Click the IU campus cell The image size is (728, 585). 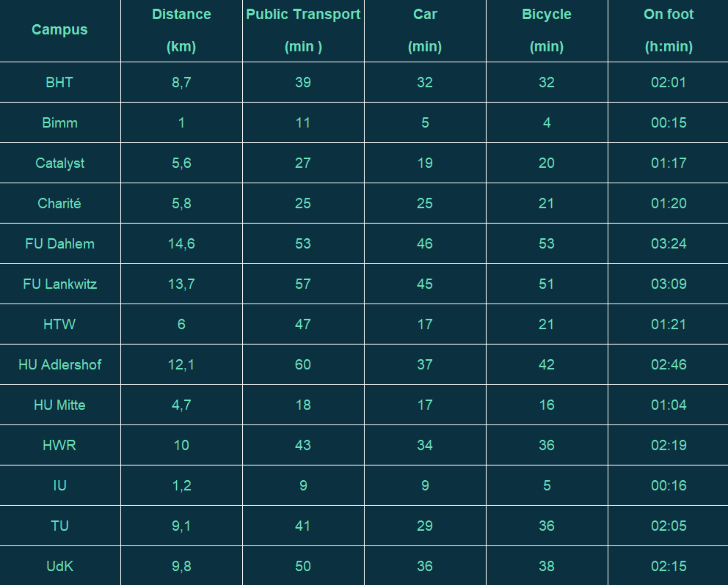tap(60, 486)
